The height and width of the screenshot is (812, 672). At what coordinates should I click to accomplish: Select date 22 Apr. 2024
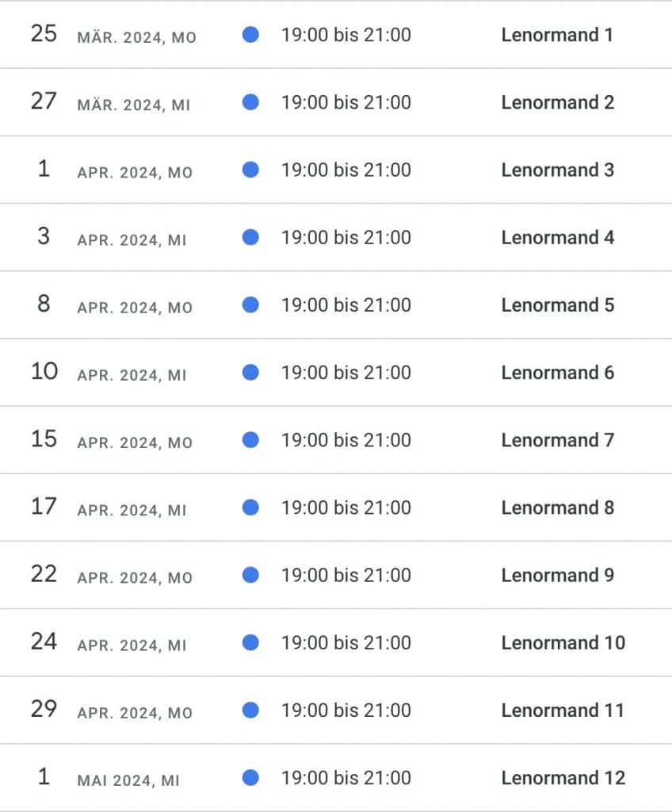44,574
